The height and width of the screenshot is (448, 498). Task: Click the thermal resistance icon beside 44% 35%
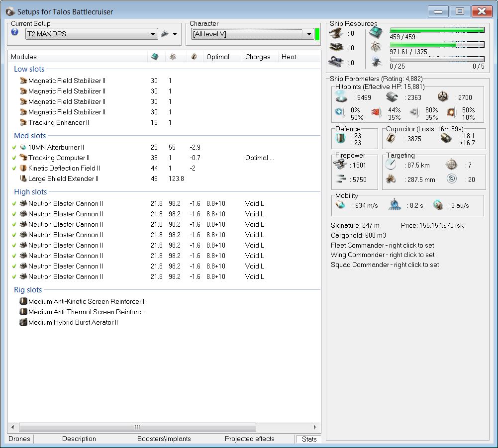pyautogui.click(x=376, y=112)
